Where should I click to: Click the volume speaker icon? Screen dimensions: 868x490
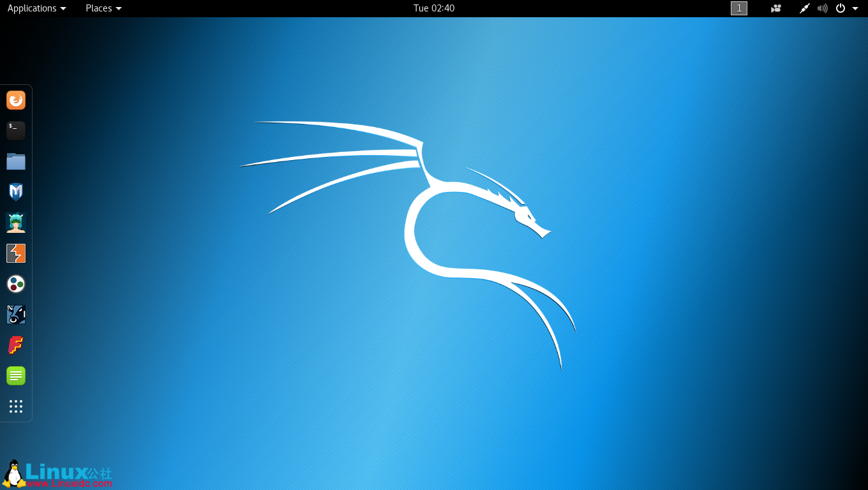pyautogui.click(x=823, y=8)
